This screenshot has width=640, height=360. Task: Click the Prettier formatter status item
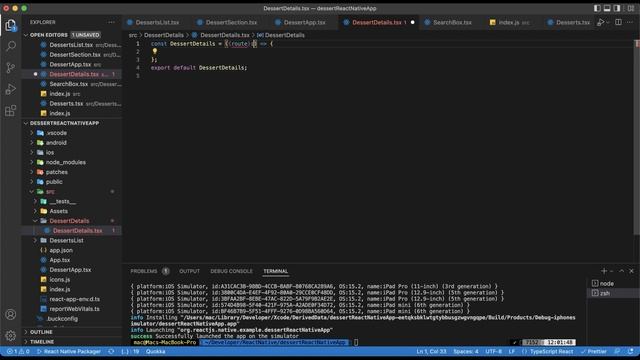coord(593,351)
